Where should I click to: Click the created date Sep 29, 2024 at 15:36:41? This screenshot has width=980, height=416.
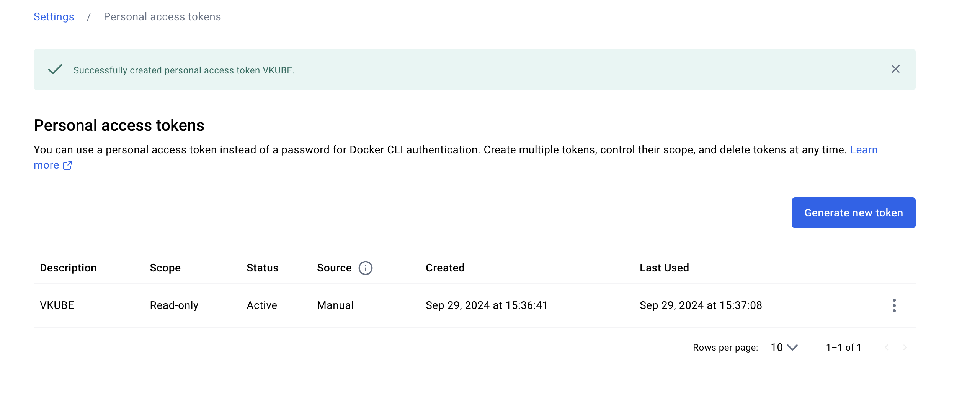point(487,305)
